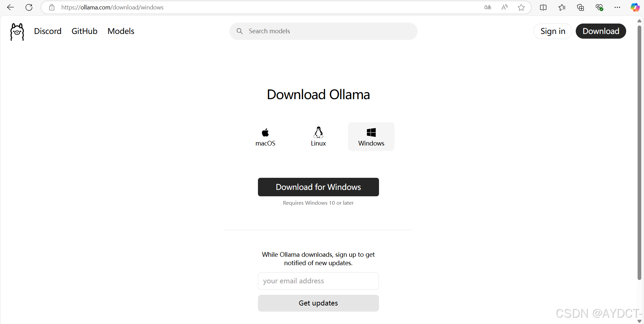Screen dimensions: 644x324
Task: Click Download for Windows button
Action: click(x=318, y=187)
